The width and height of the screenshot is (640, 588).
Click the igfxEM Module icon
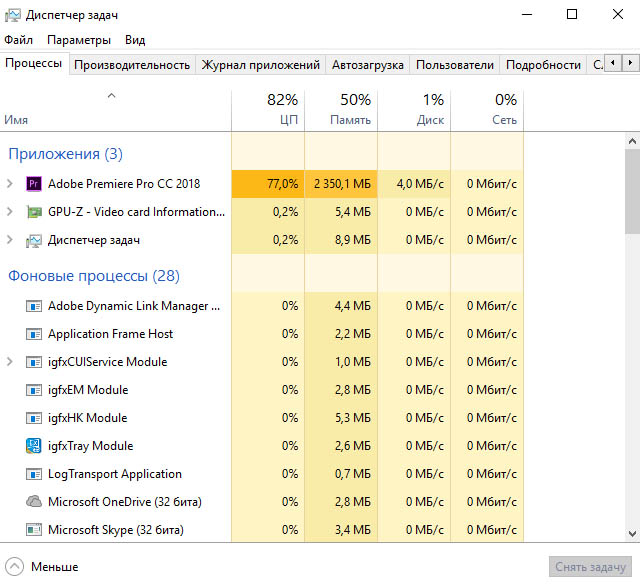[34, 391]
